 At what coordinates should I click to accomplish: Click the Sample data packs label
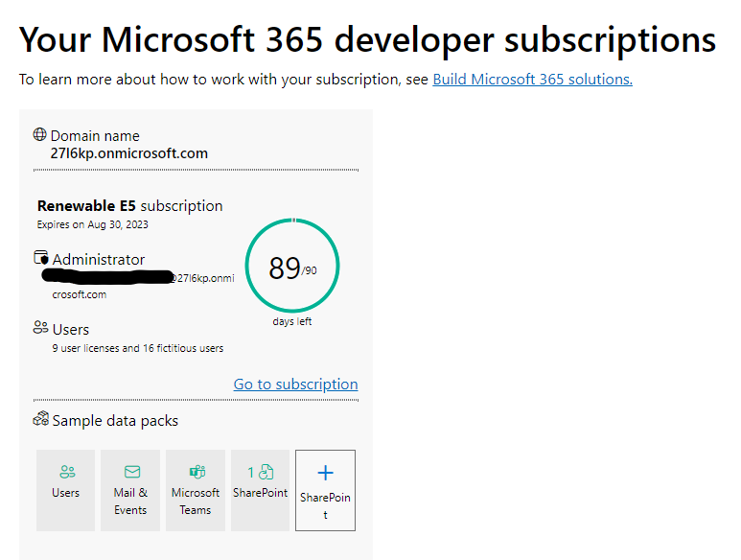[x=115, y=421]
